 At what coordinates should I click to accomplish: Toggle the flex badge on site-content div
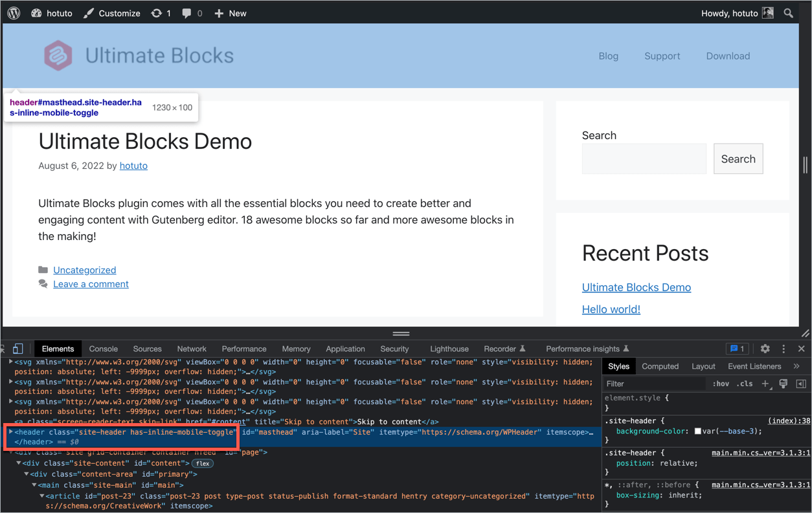[202, 463]
